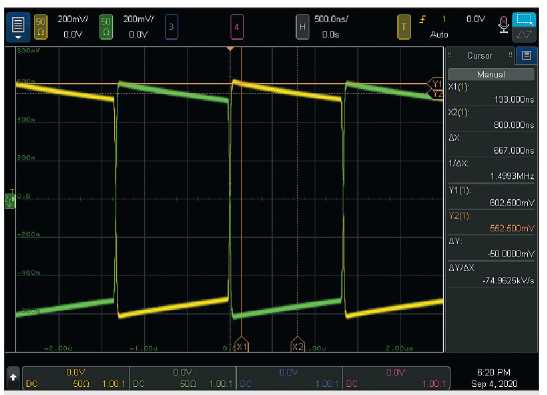Open the 200mV/ channel 1 scale setting

73,19
